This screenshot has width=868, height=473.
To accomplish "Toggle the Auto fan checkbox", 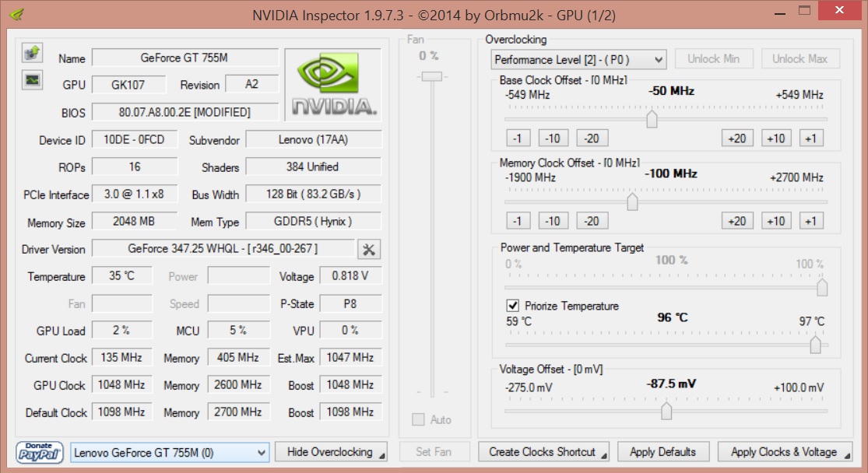I will tap(418, 419).
